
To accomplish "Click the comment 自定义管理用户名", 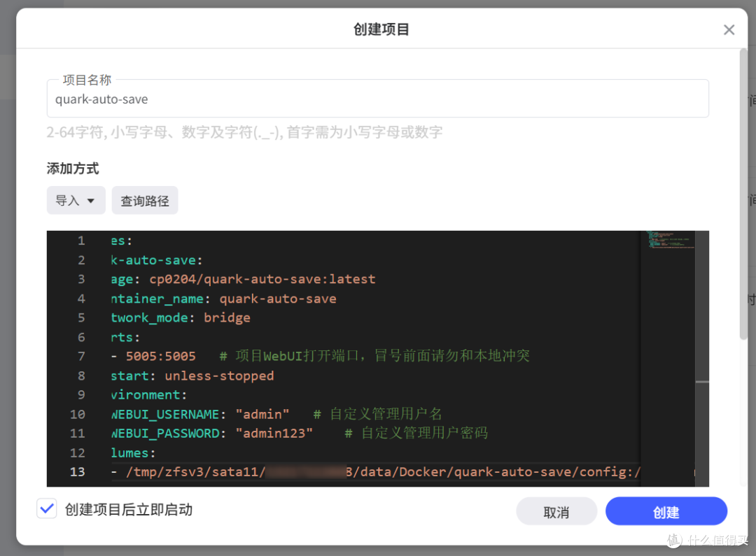I will [x=386, y=414].
